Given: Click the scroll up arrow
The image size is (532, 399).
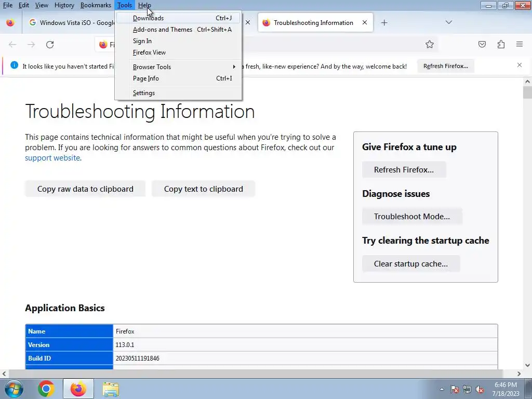Looking at the screenshot, I should (527, 82).
